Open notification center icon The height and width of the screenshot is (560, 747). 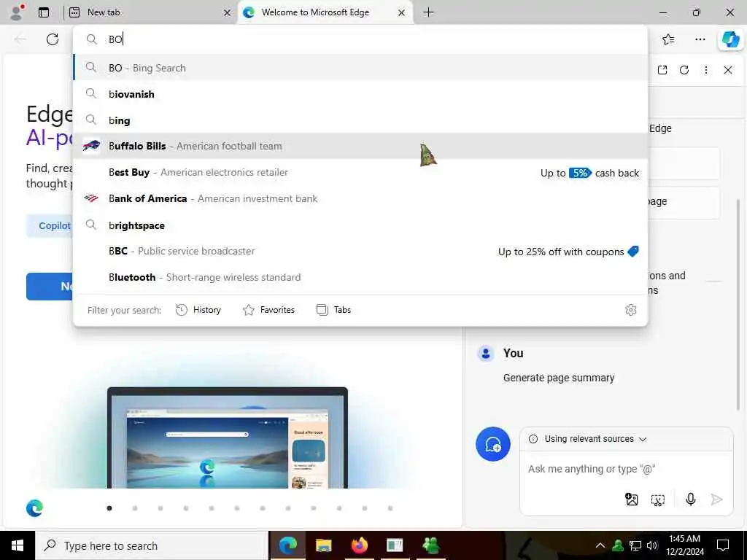coord(723,545)
